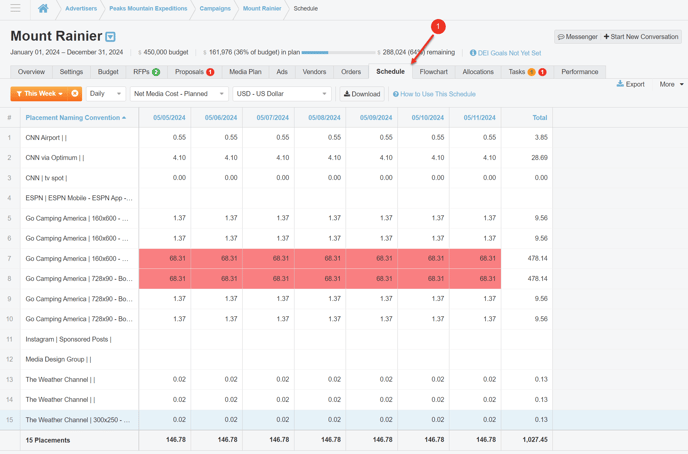Select the CNN Airport placement row

pos(276,138)
